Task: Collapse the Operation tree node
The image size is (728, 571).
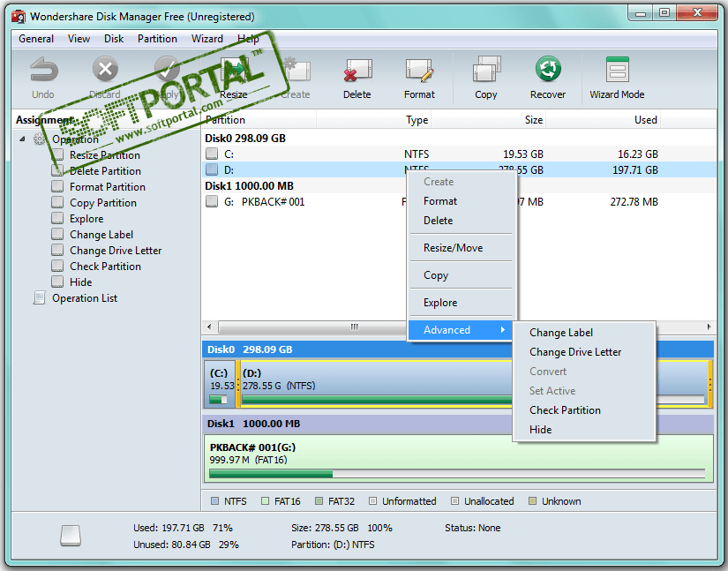Action: click(x=22, y=139)
